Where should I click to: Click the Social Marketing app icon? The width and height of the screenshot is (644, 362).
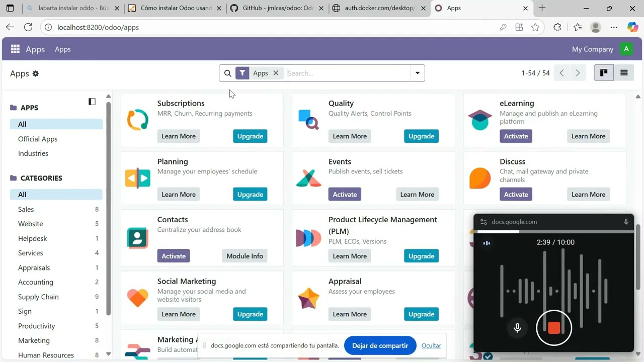click(137, 298)
